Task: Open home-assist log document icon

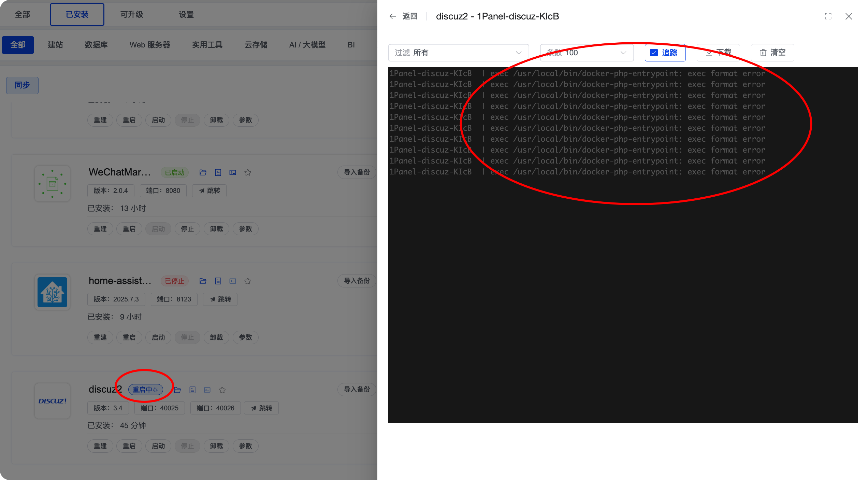Action: (218, 281)
